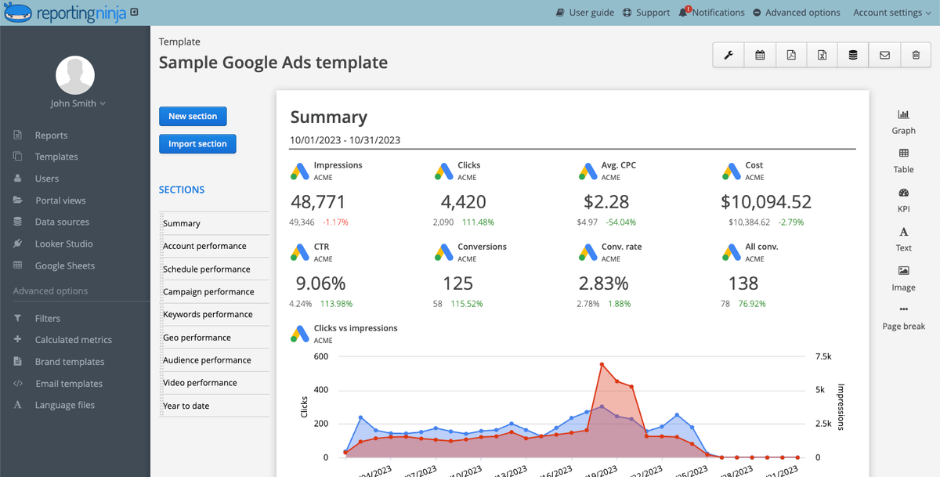Image resolution: width=940 pixels, height=477 pixels.
Task: Click Google Ads icon of Impressions KPI
Action: tap(300, 171)
